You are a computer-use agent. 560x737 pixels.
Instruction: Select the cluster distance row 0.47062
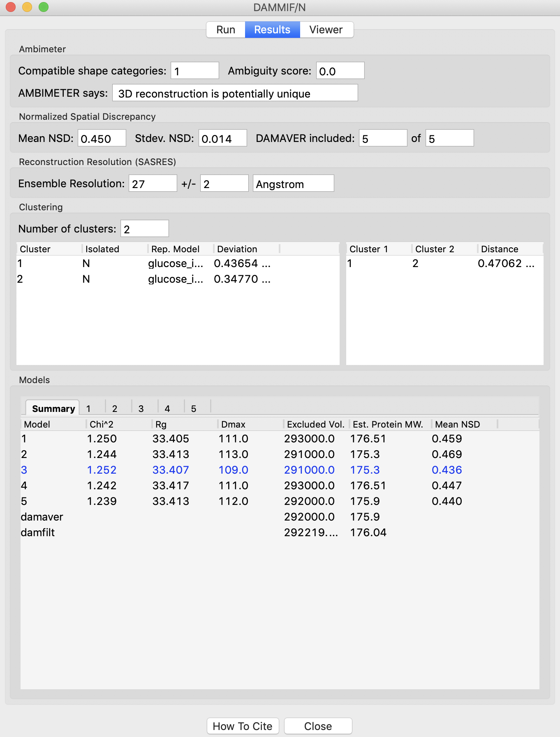tap(445, 263)
